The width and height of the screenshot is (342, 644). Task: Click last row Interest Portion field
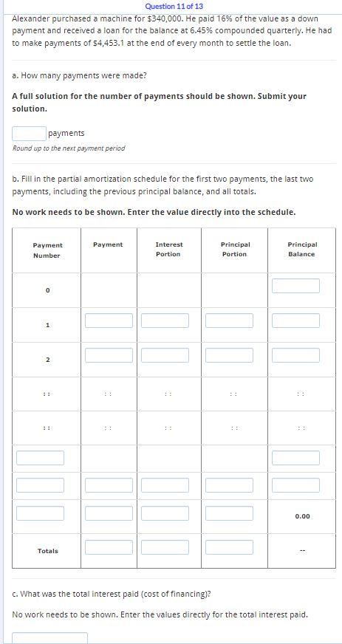(165, 513)
